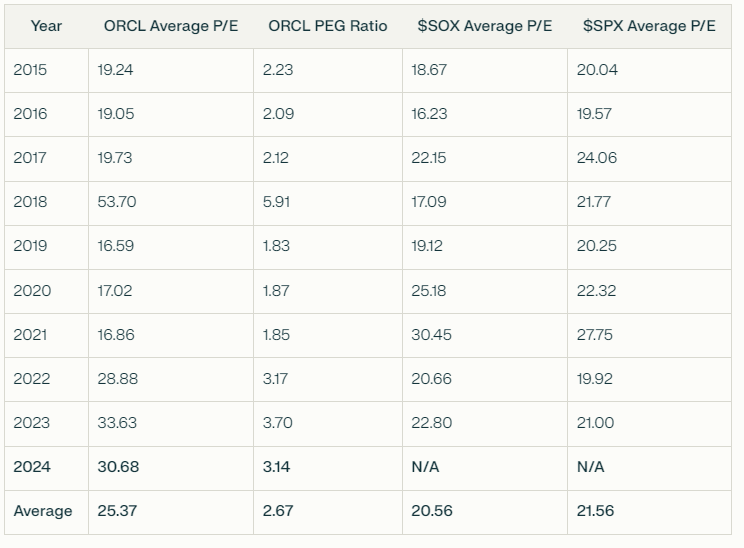Screen dimensions: 744x548
Task: Click the "ORCL Average P/E" column header
Action: (169, 26)
